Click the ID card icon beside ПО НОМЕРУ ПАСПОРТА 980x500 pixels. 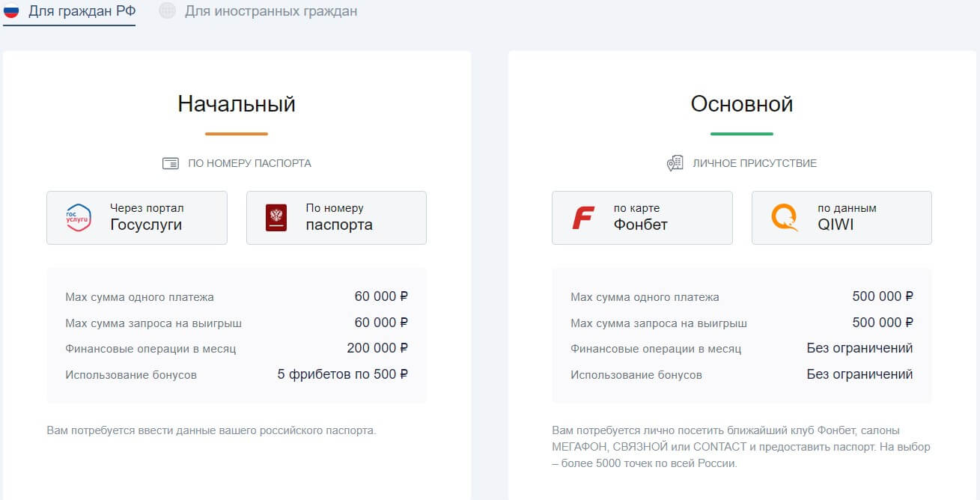pyautogui.click(x=171, y=163)
